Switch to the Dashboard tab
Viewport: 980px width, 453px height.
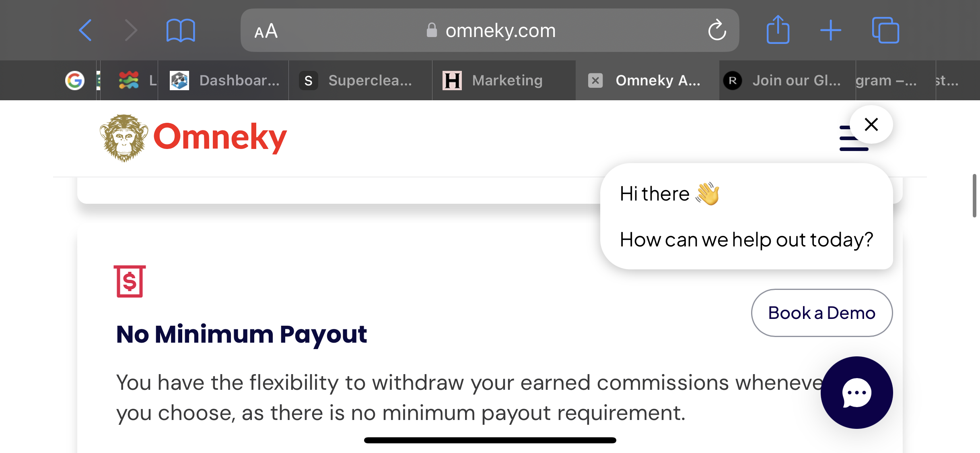[224, 81]
